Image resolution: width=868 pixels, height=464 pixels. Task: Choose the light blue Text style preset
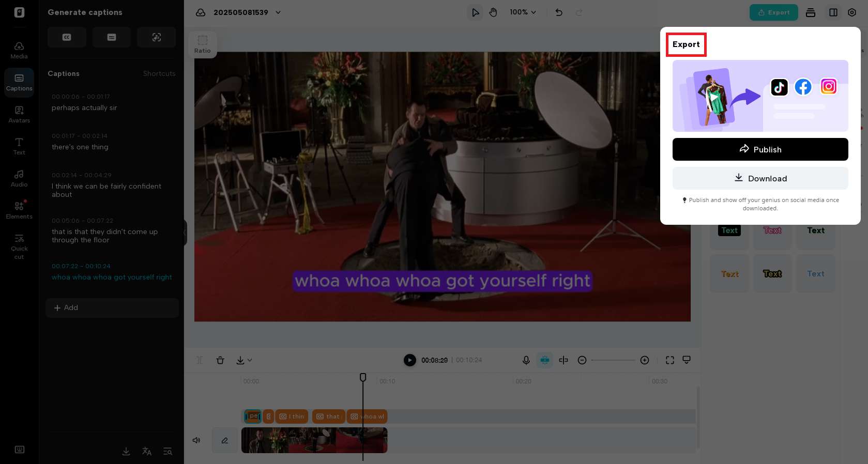[816, 274]
